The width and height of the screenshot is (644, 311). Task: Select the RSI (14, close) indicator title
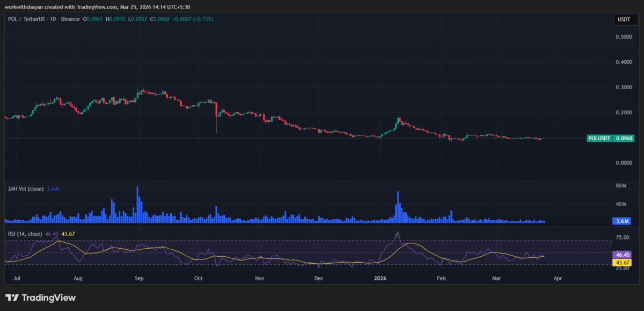pos(24,234)
